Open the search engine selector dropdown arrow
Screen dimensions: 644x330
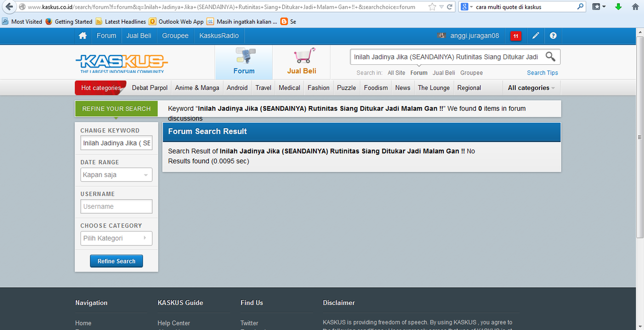[471, 7]
